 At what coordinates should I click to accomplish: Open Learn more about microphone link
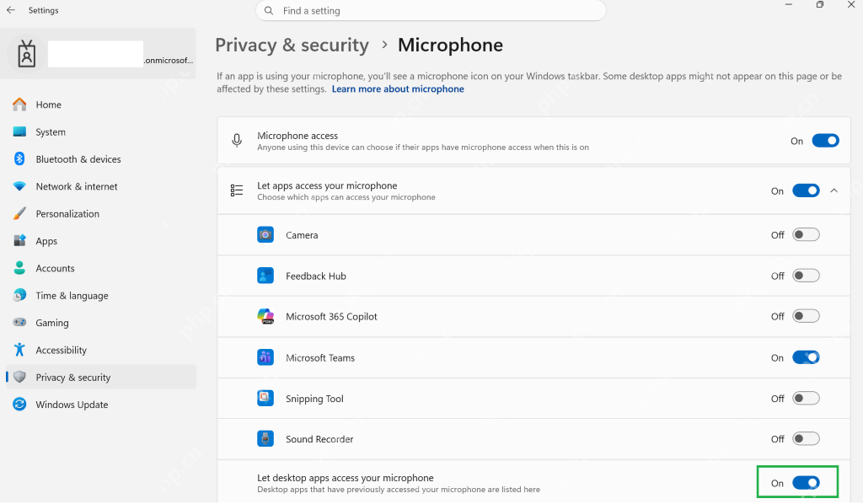click(398, 89)
